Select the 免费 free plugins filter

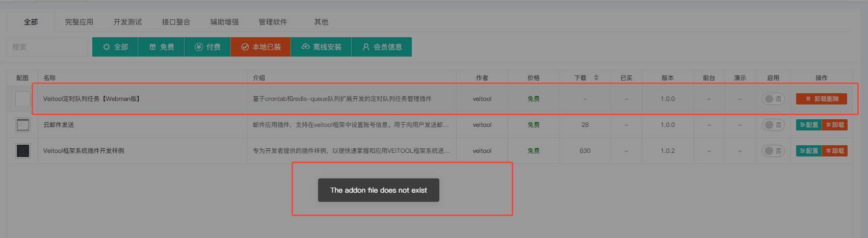[x=161, y=47]
